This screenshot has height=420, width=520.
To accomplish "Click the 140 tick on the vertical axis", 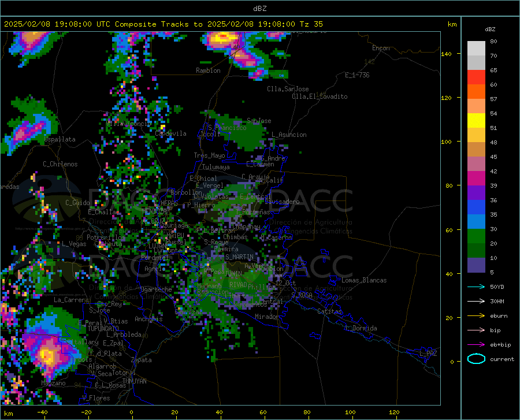I will pos(446,54).
